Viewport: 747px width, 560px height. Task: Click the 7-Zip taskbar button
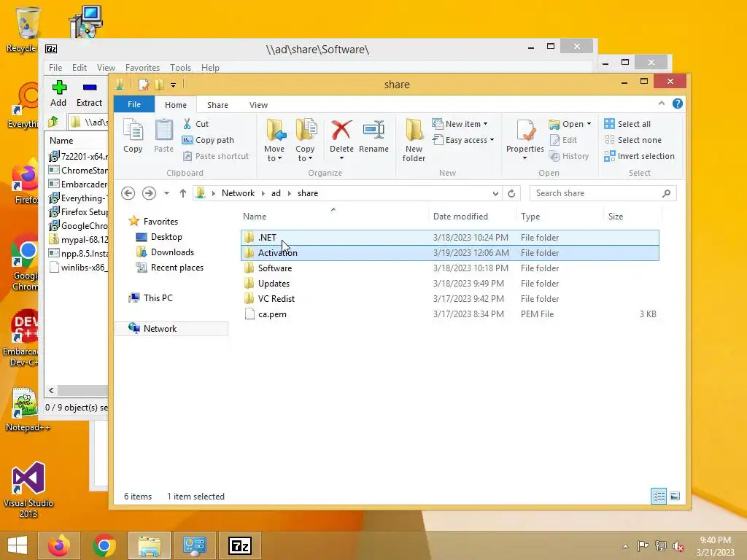click(239, 545)
